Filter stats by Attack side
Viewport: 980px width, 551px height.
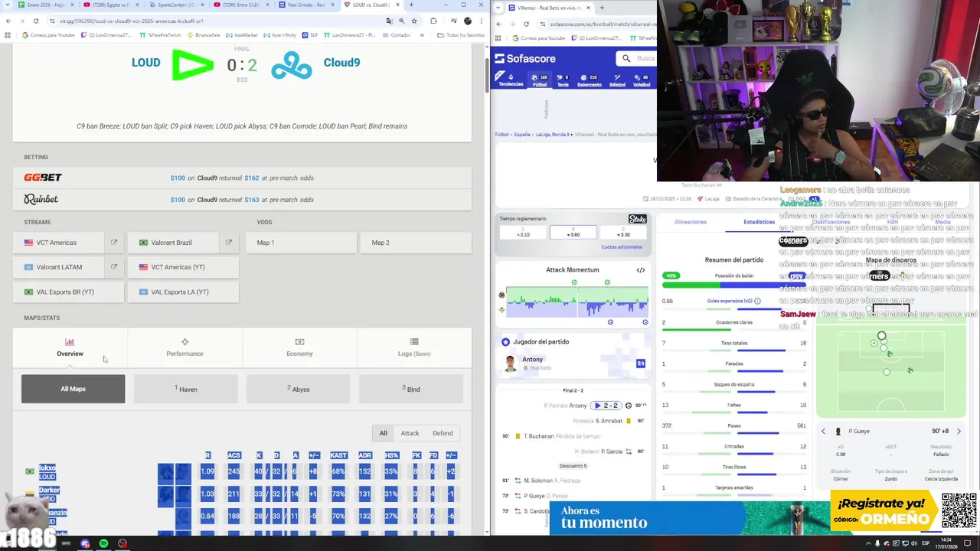[410, 433]
